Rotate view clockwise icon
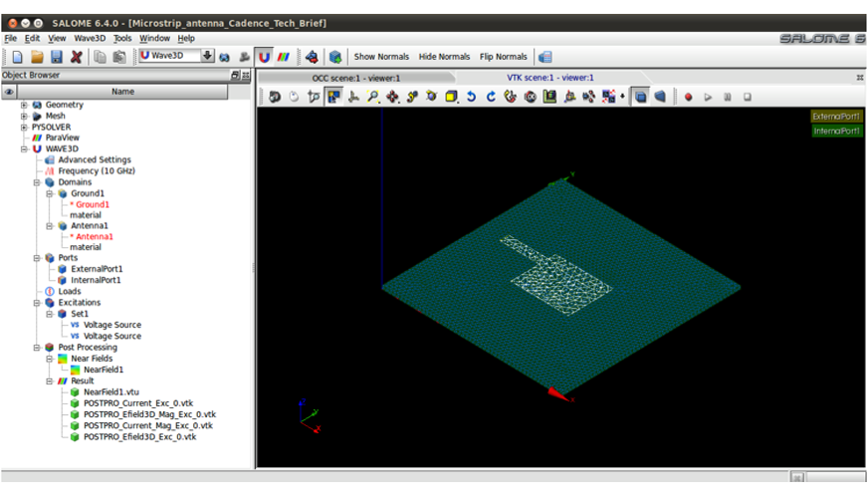This screenshot has height=496, width=868. 491,97
